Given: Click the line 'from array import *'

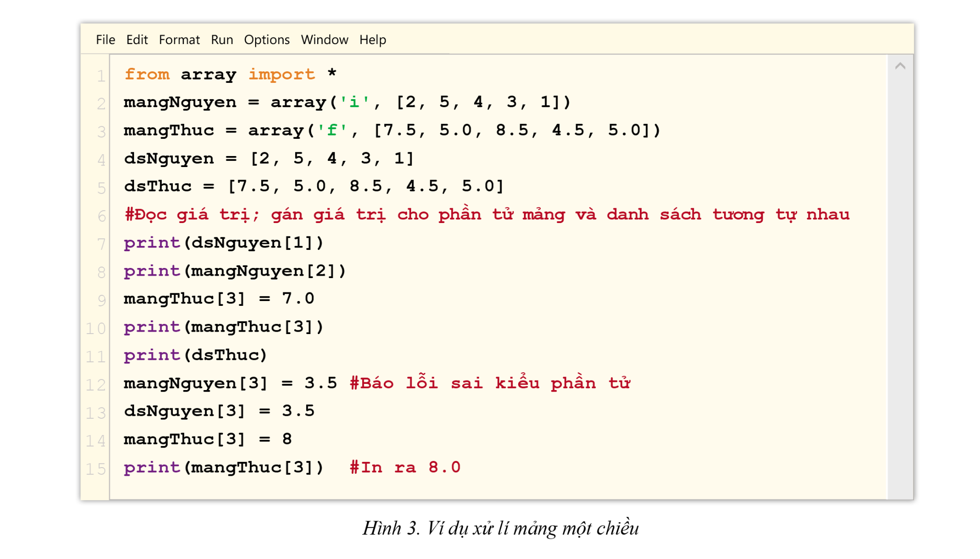Looking at the screenshot, I should (x=230, y=74).
